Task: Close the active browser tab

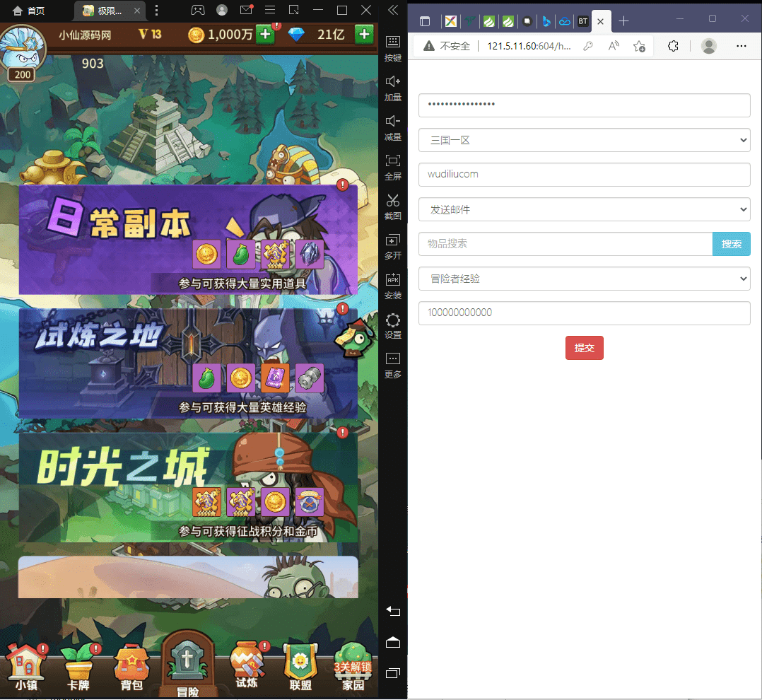Action: (601, 21)
